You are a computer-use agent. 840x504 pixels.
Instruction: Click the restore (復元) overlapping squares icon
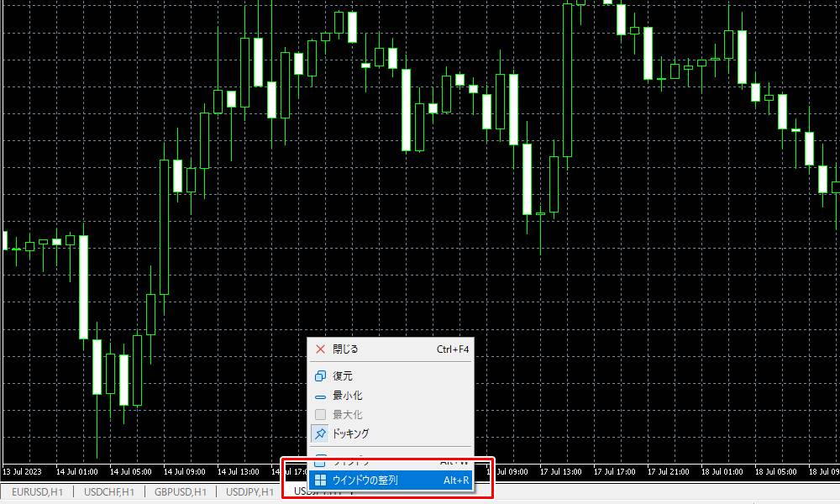tap(320, 376)
